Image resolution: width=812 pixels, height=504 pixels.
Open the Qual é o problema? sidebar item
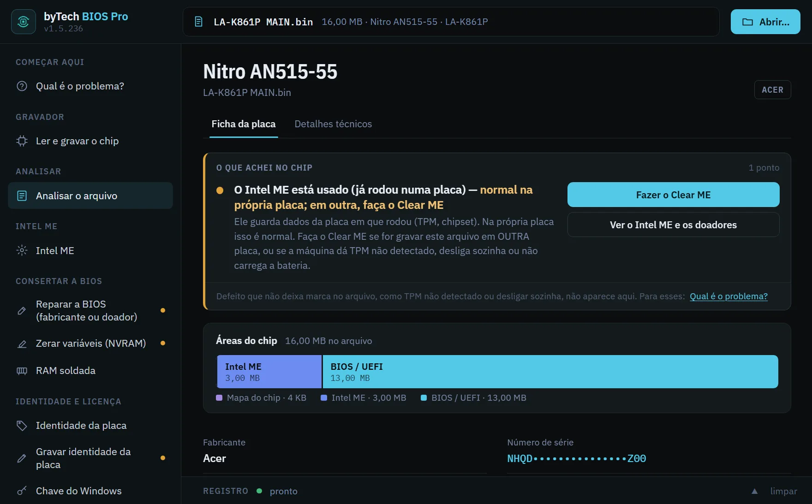click(x=90, y=86)
